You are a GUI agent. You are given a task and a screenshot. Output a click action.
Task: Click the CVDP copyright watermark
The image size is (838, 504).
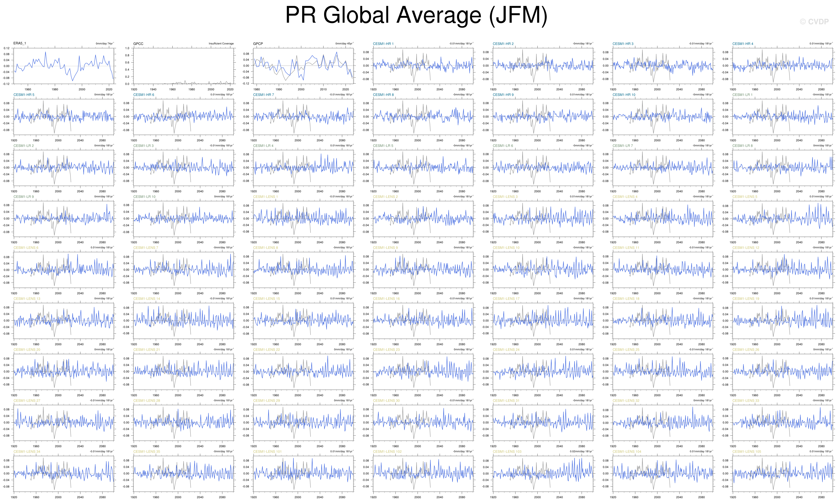(x=814, y=22)
